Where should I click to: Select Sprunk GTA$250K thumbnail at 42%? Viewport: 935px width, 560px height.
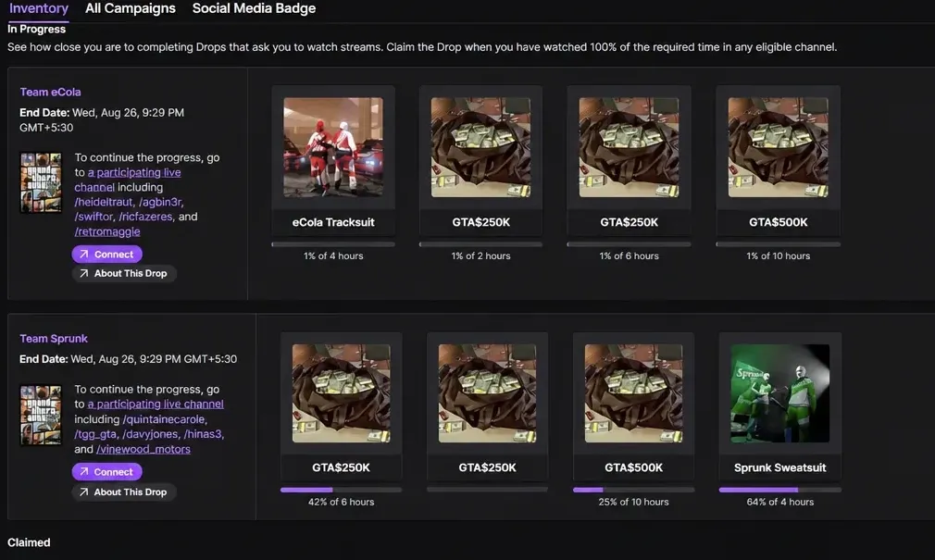pyautogui.click(x=341, y=393)
